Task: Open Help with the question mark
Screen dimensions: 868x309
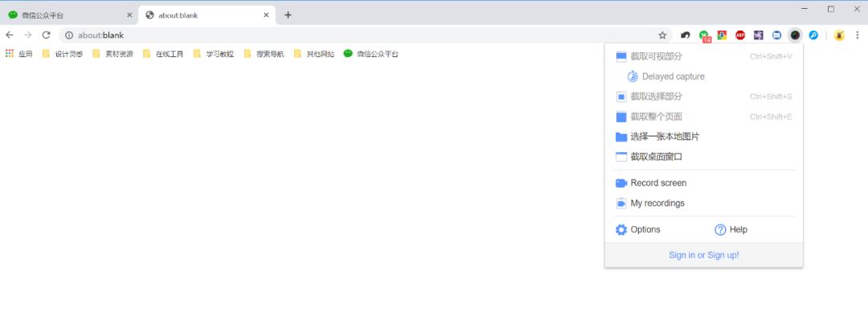Action: (x=731, y=229)
